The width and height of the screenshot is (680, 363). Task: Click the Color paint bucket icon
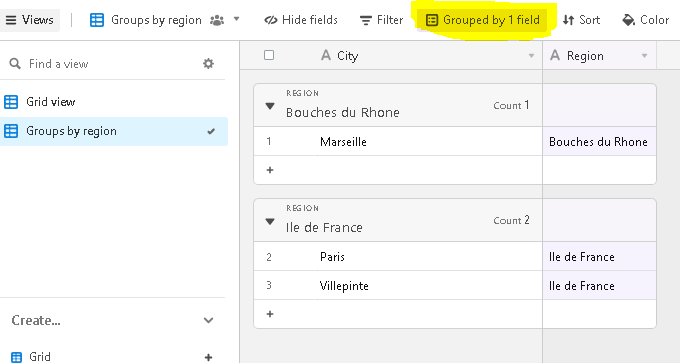click(628, 20)
